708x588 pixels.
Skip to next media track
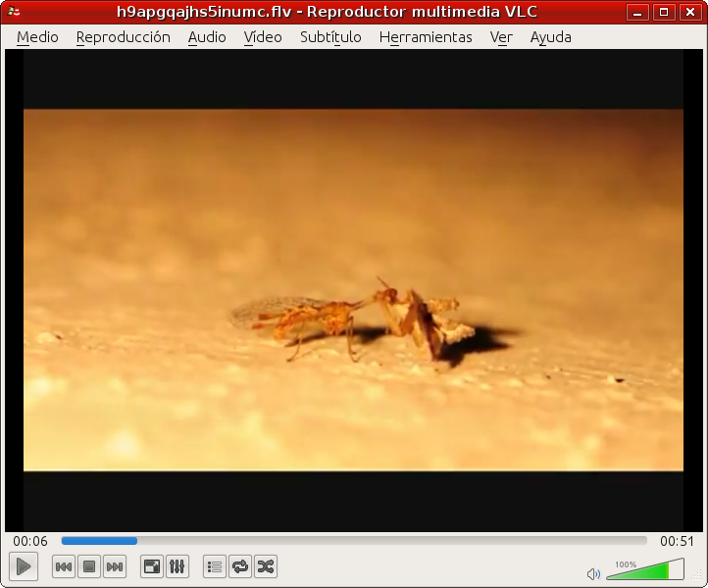115,566
